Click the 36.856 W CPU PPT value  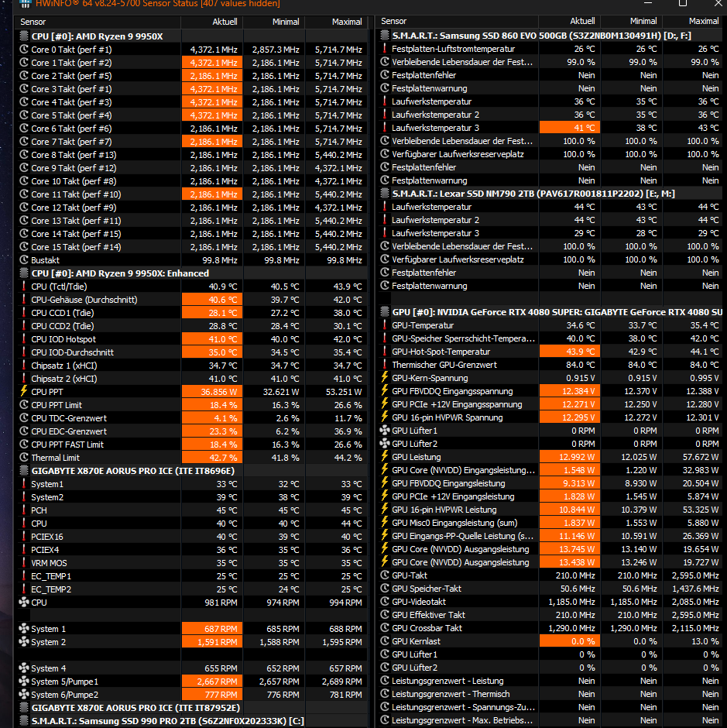(x=219, y=392)
